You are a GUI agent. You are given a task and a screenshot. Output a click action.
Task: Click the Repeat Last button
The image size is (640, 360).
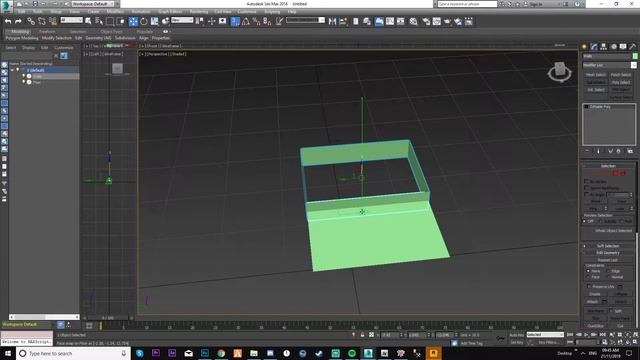pos(607,260)
